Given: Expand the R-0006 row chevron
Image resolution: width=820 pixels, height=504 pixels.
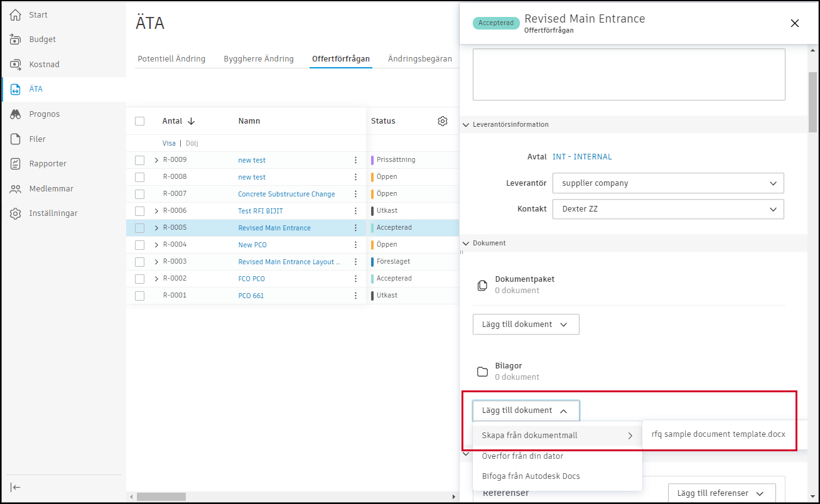Looking at the screenshot, I should tap(156, 211).
